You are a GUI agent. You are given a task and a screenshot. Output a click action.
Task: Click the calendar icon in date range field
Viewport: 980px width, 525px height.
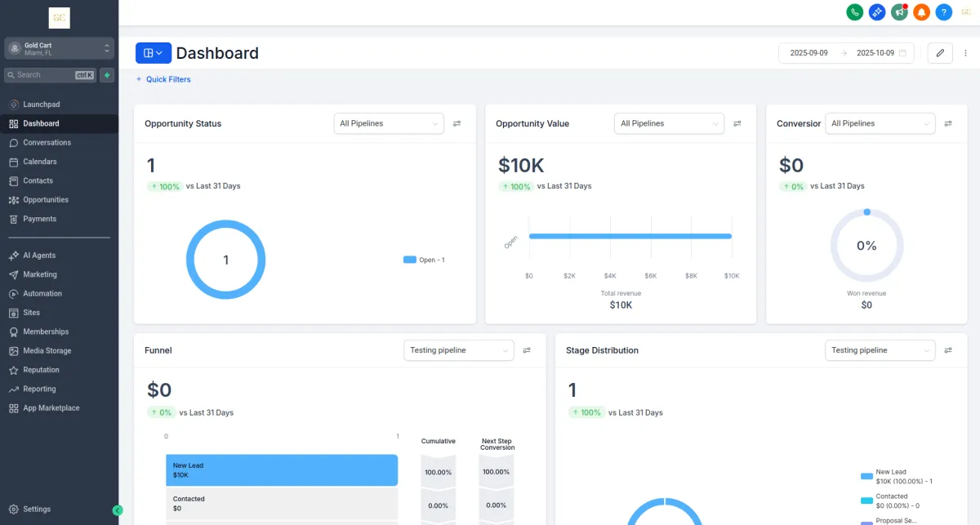click(902, 53)
